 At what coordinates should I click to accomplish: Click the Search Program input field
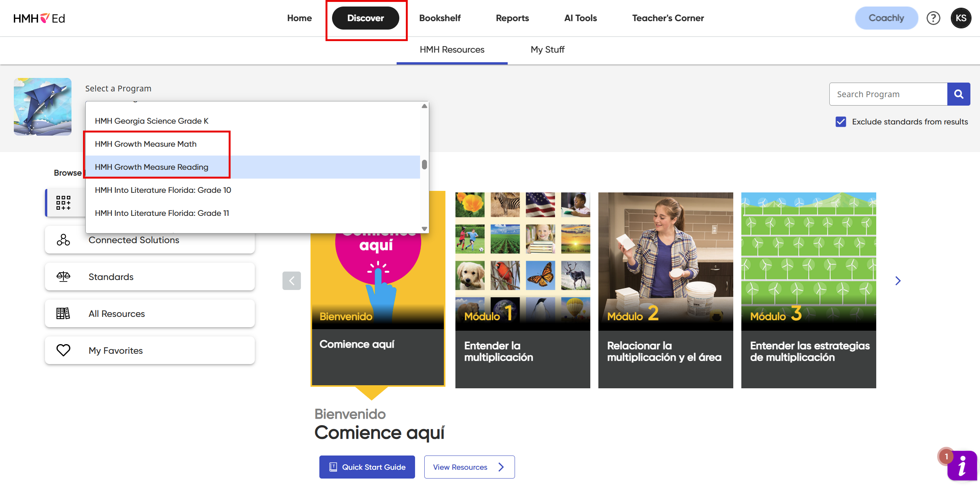tap(888, 94)
